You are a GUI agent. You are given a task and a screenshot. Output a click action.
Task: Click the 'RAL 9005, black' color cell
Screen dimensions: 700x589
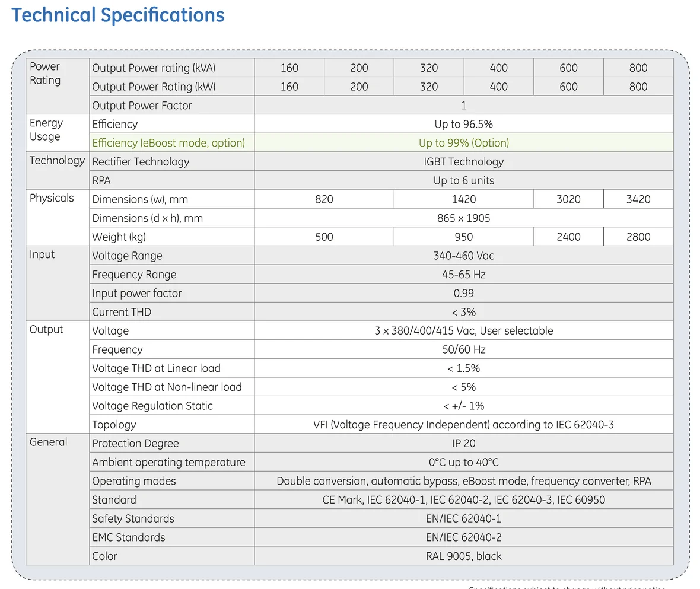463,556
